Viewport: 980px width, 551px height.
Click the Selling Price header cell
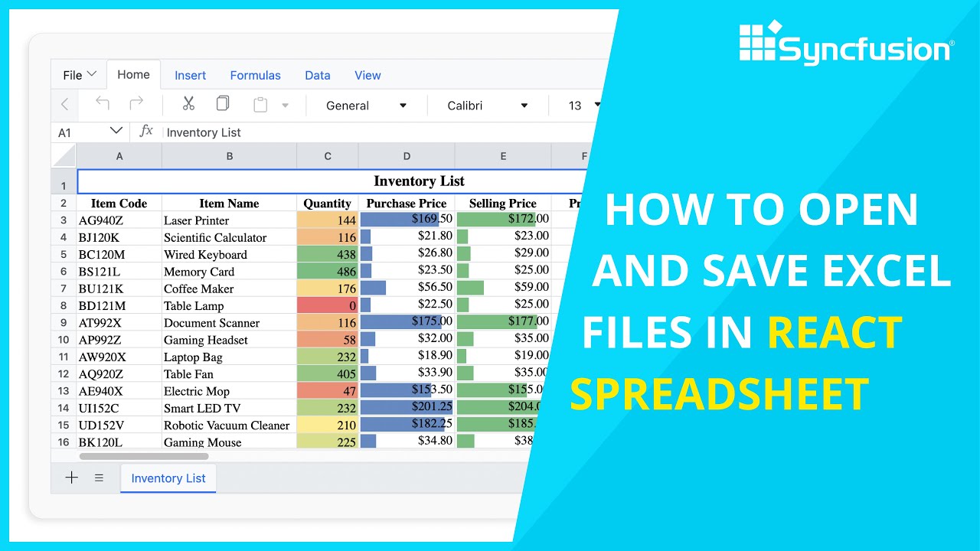pyautogui.click(x=503, y=204)
